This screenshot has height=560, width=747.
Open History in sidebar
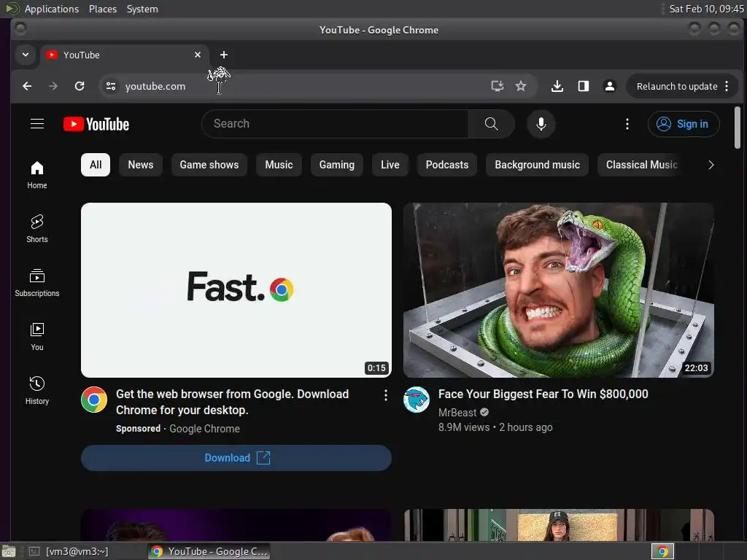37,391
